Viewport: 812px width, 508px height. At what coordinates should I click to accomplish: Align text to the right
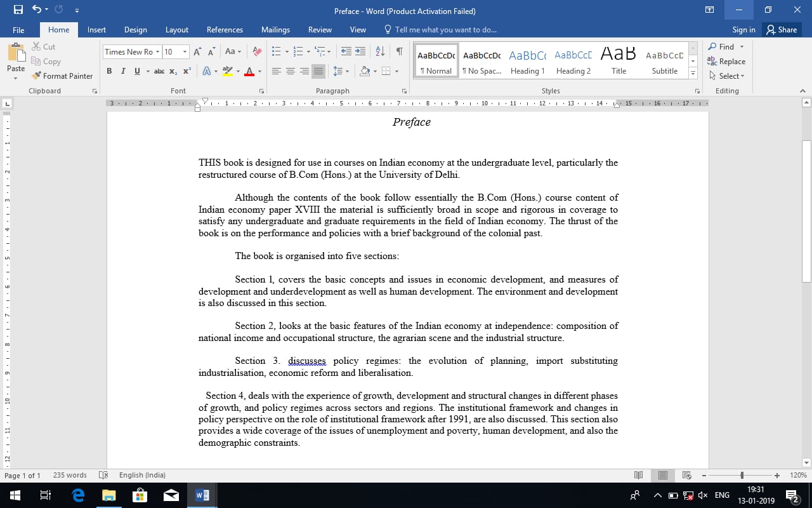tap(304, 71)
